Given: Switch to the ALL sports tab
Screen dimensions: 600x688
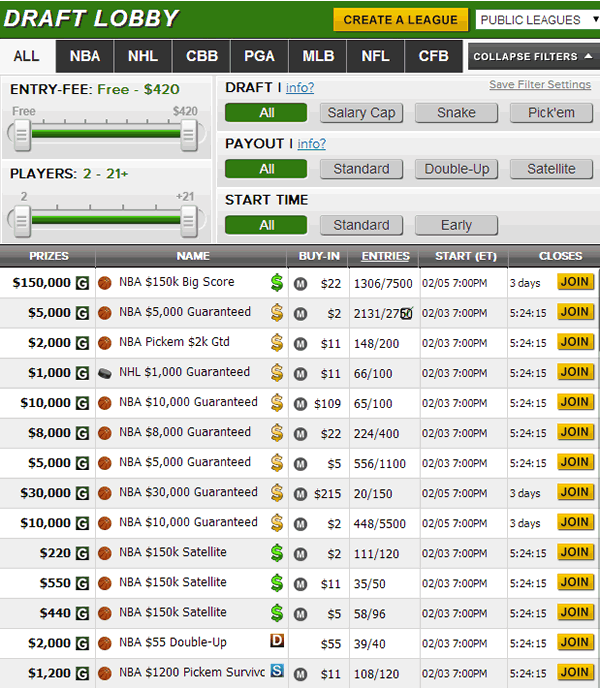Looking at the screenshot, I should [26, 56].
